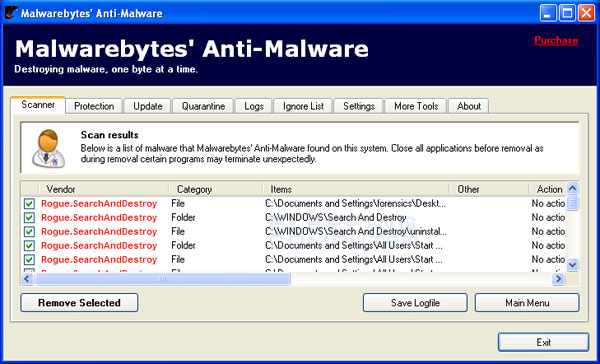Toggle checkbox for C:\WINDOWS\Search And Destroy folder
The height and width of the screenshot is (364, 600).
tap(29, 218)
